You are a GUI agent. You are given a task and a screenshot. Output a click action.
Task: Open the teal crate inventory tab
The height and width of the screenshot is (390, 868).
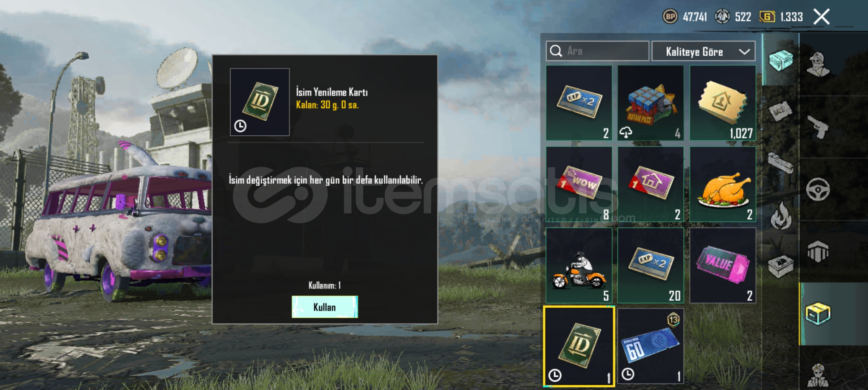[781, 60]
